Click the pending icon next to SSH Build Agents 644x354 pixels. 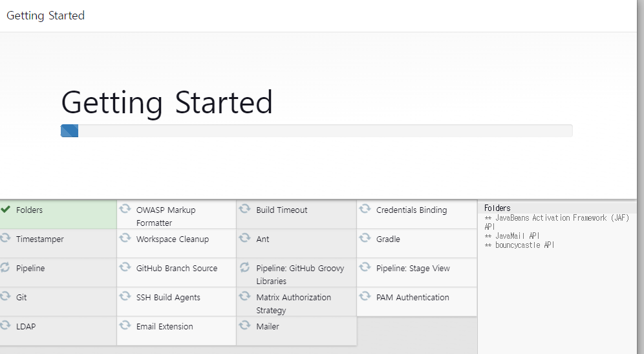point(125,296)
